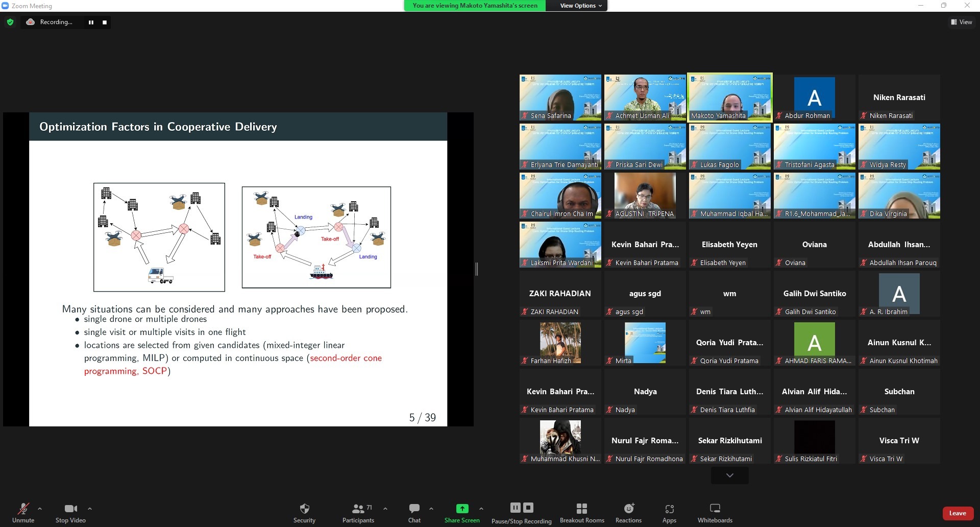Toggle Stop Video camera
The image size is (980, 527).
(70, 509)
